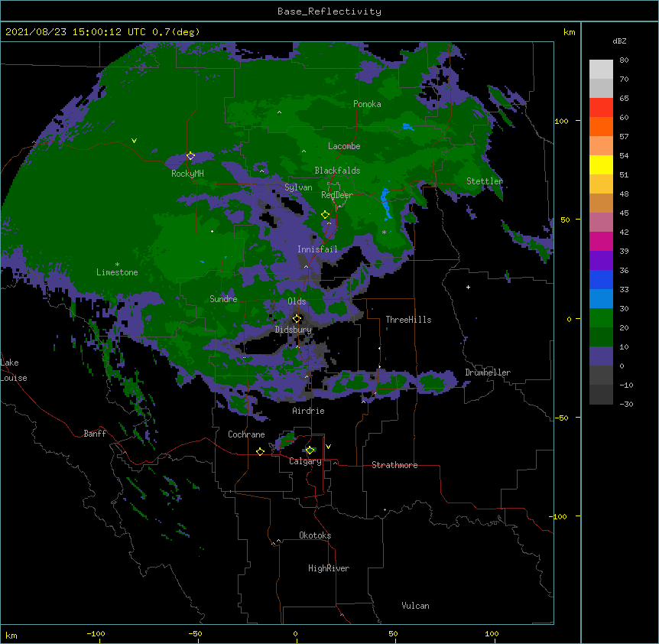Choose the light blue swatch between 33 and 30
Viewport: 659px width, 644px height.
[x=601, y=299]
